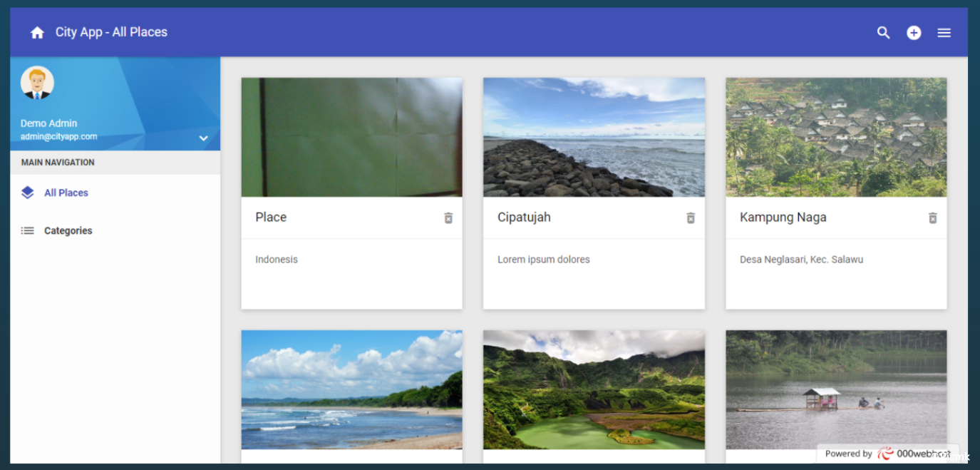The height and width of the screenshot is (470, 980).
Task: Click the Demo Admin avatar picture
Action: tap(37, 83)
